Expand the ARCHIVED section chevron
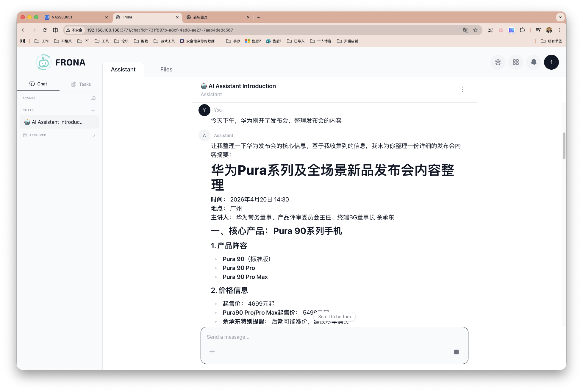 tap(94, 135)
